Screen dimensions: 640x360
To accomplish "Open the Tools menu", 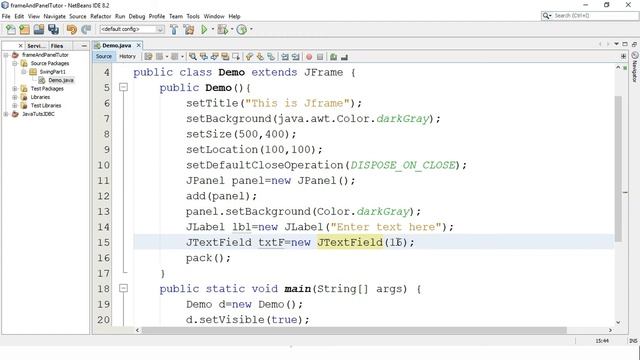I will point(193,16).
